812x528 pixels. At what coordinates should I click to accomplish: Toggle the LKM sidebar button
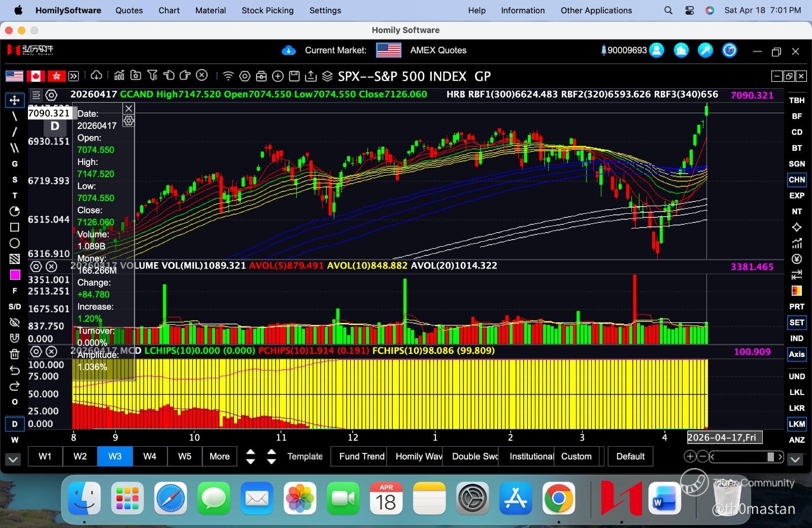tap(797, 424)
